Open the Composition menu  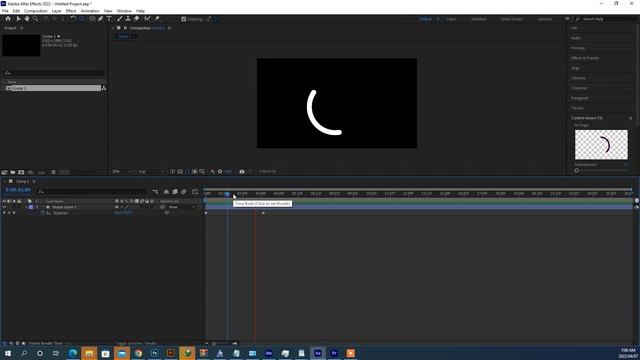point(36,11)
